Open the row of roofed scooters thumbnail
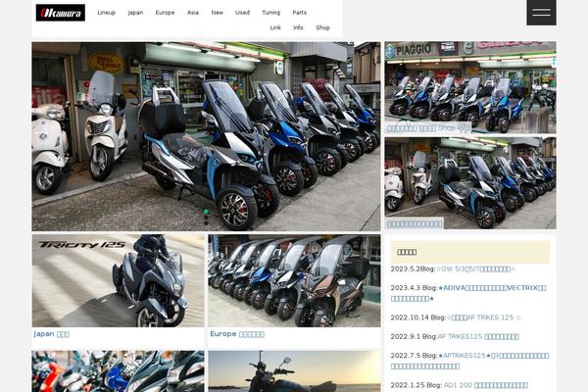The height and width of the screenshot is (392, 588). coord(294,280)
